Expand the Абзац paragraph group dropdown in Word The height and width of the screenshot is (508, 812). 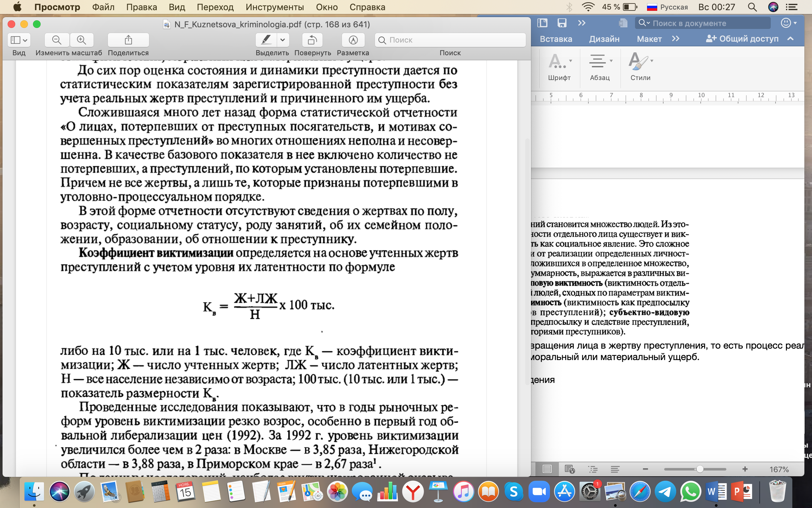(611, 61)
